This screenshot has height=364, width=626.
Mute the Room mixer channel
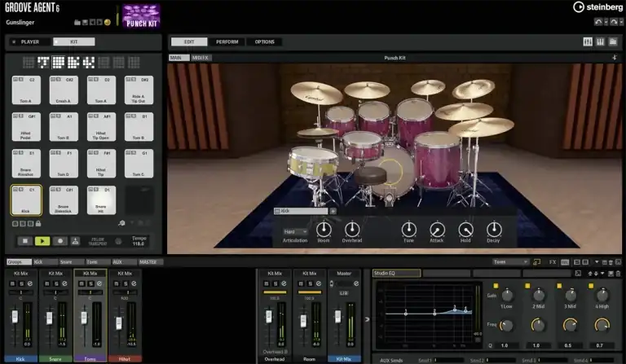pyautogui.click(x=302, y=283)
